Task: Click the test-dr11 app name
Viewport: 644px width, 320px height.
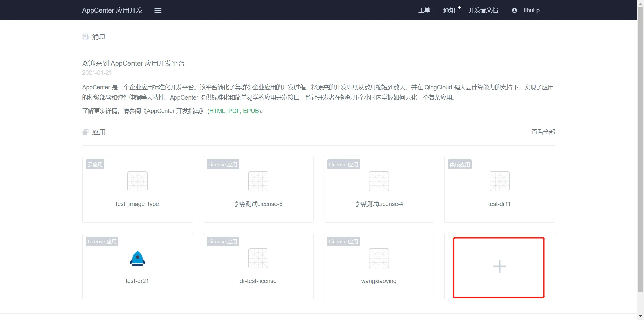Action: coord(500,204)
